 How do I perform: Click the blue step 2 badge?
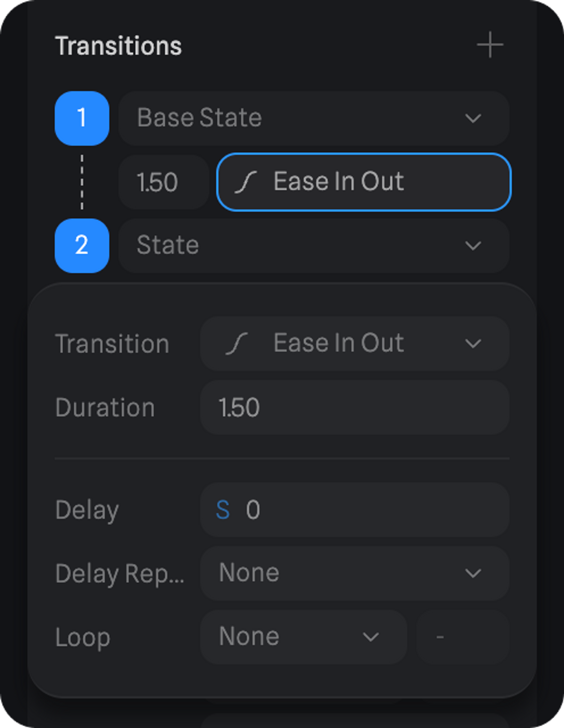(82, 246)
